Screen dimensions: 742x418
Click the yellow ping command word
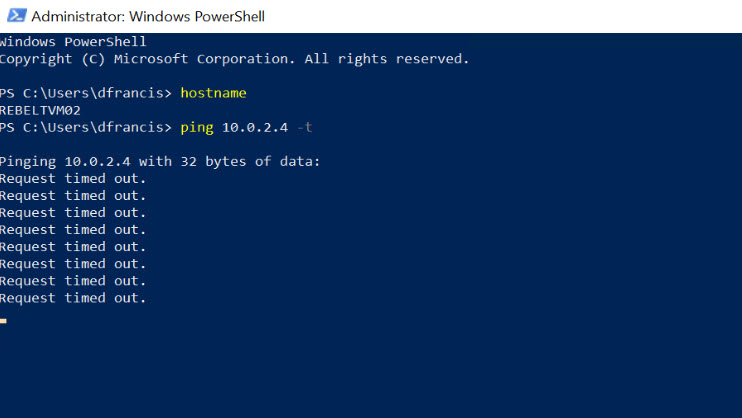pyautogui.click(x=197, y=128)
